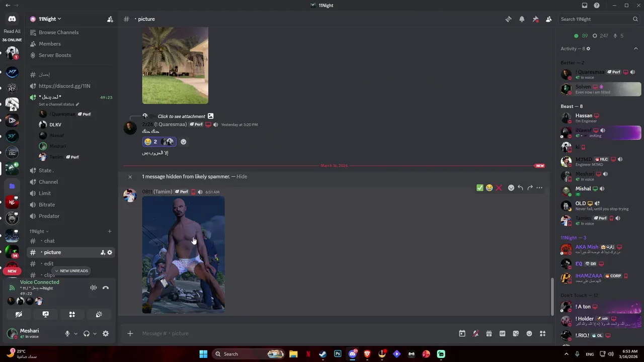Turn on camera in voice panel
The image size is (644, 362).
click(x=19, y=314)
